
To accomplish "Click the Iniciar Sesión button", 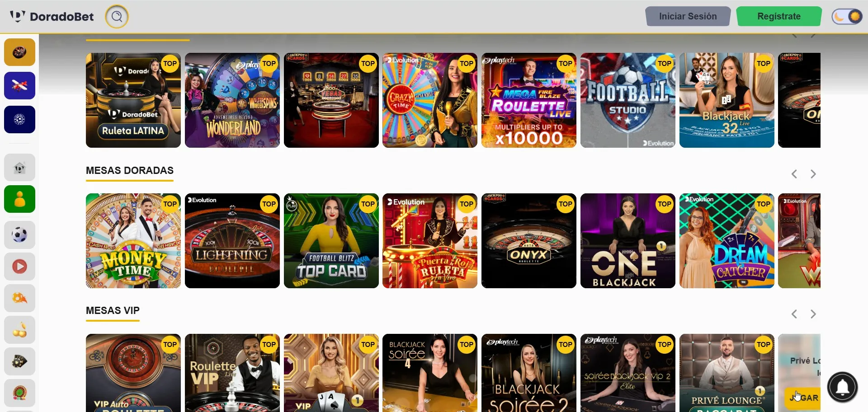I will (x=688, y=16).
